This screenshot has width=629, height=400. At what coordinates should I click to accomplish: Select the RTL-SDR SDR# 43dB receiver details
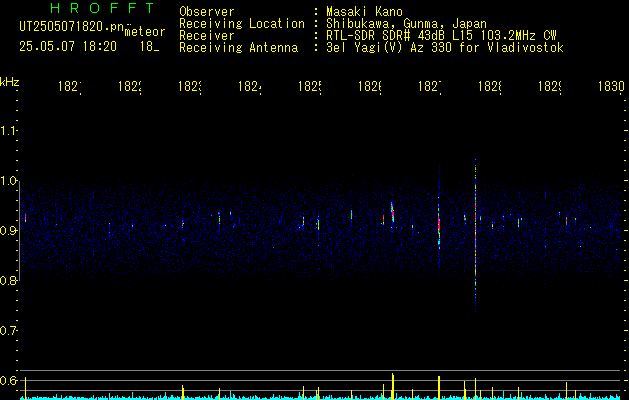click(x=442, y=36)
